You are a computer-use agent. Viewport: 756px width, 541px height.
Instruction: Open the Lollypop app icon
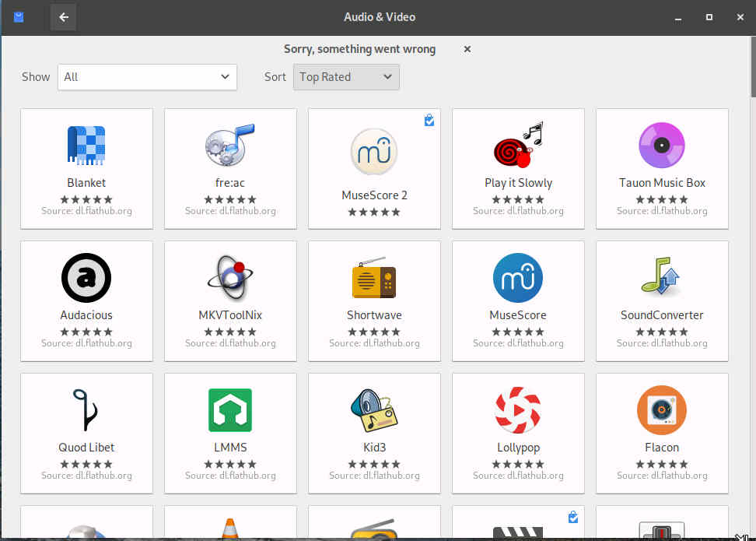tap(518, 410)
